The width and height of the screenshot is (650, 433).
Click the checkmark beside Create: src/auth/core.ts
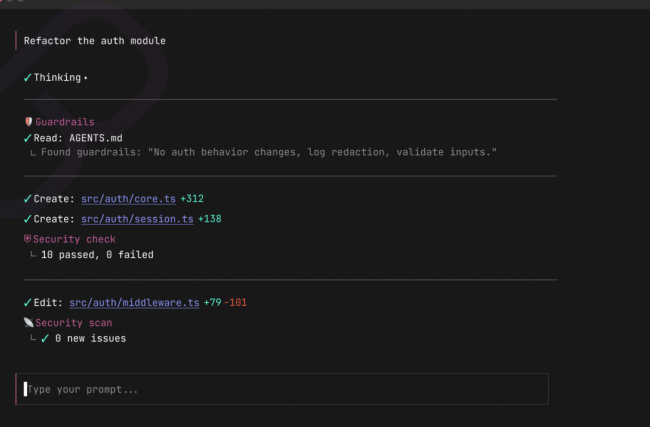coord(28,199)
